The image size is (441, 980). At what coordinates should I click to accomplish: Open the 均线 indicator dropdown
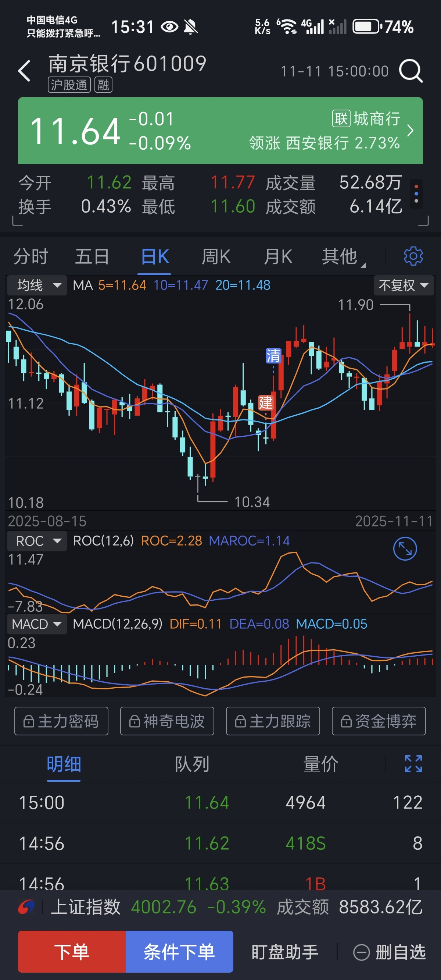click(x=37, y=285)
